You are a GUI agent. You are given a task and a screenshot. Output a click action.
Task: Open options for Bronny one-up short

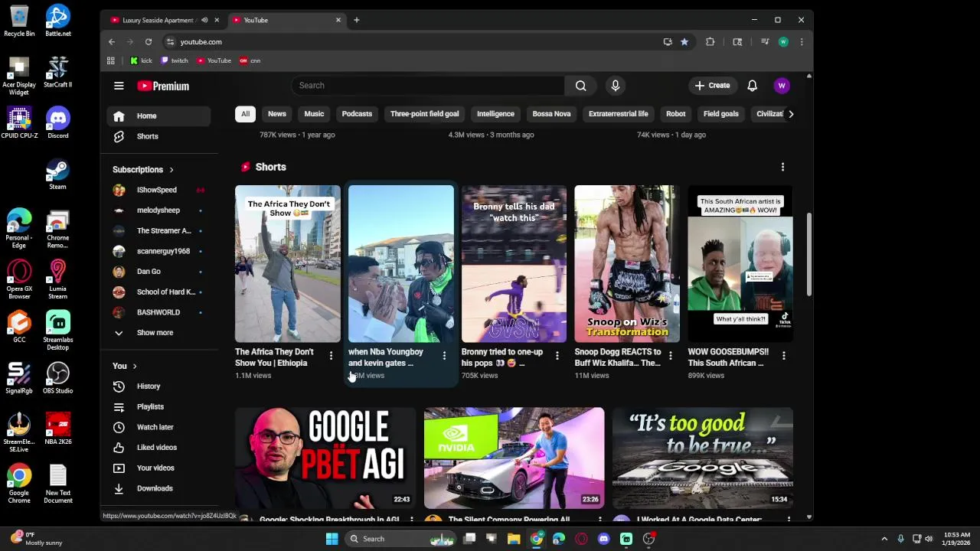pos(557,355)
